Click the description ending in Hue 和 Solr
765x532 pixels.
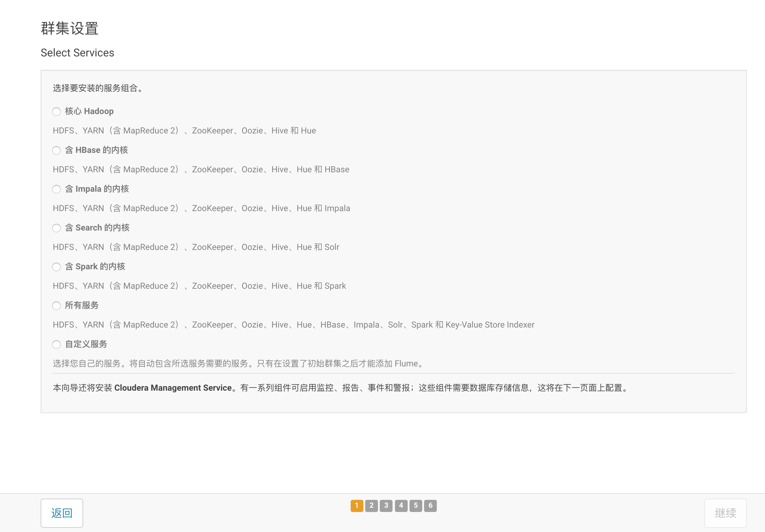pyautogui.click(x=196, y=247)
